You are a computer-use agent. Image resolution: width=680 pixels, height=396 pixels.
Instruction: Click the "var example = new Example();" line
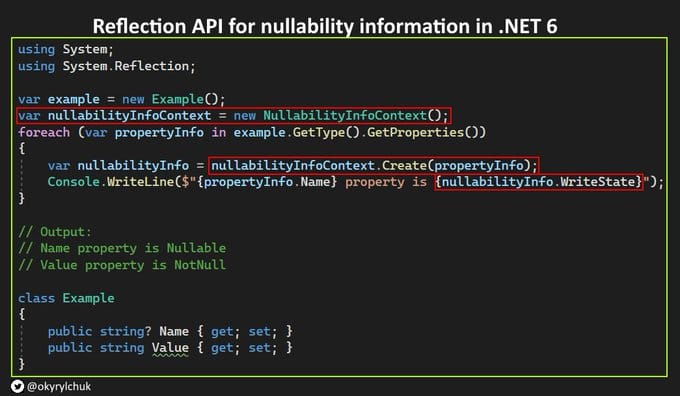[121, 99]
